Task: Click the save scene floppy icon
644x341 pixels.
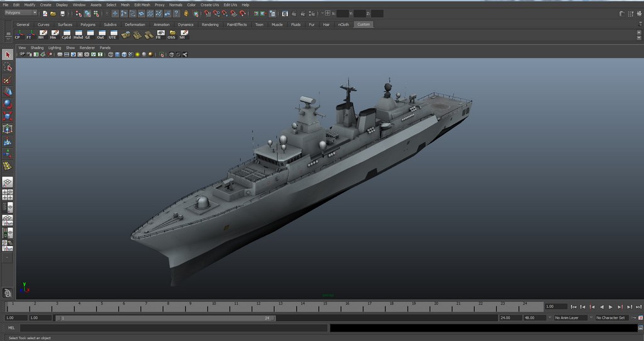Action: coord(62,13)
